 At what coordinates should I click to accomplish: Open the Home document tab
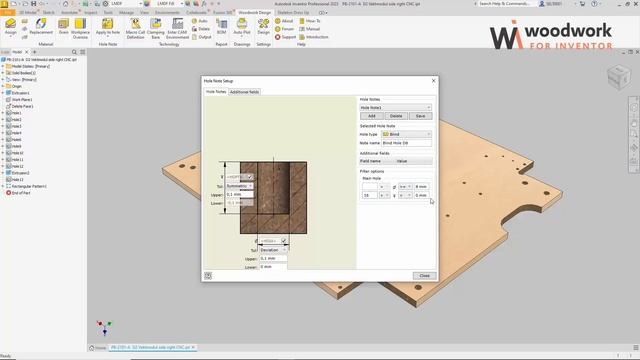click(x=98, y=348)
